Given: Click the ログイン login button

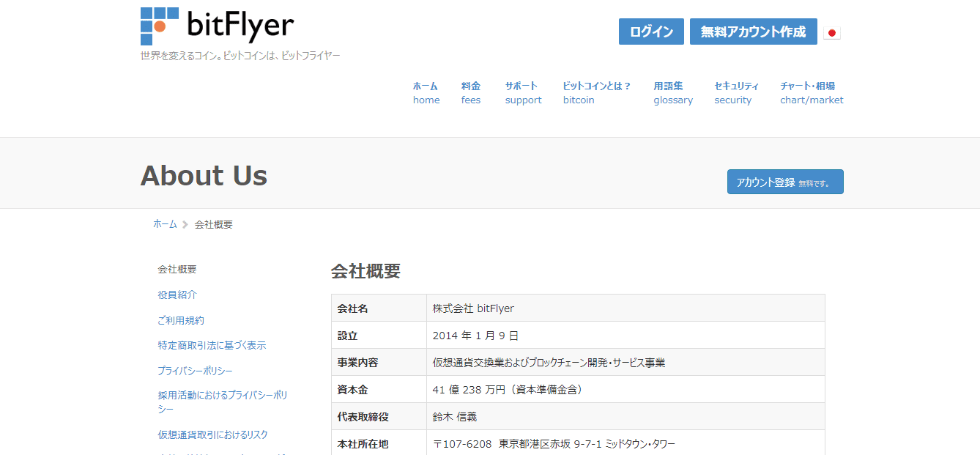Looking at the screenshot, I should click(x=650, y=32).
